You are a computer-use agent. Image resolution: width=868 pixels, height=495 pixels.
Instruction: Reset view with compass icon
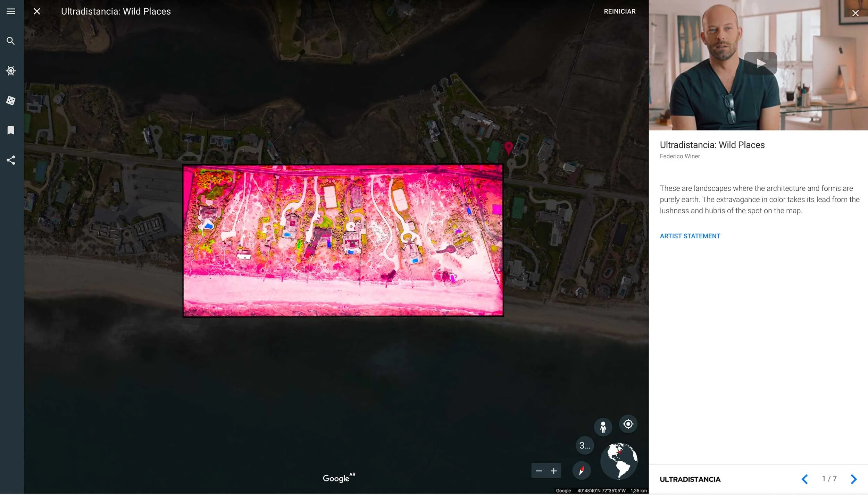pos(582,470)
